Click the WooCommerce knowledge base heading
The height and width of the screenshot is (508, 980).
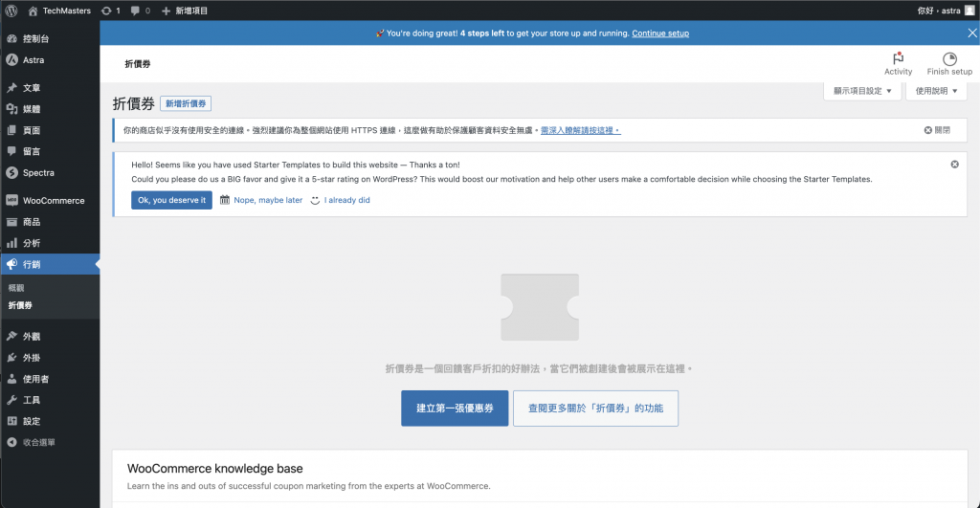[215, 469]
